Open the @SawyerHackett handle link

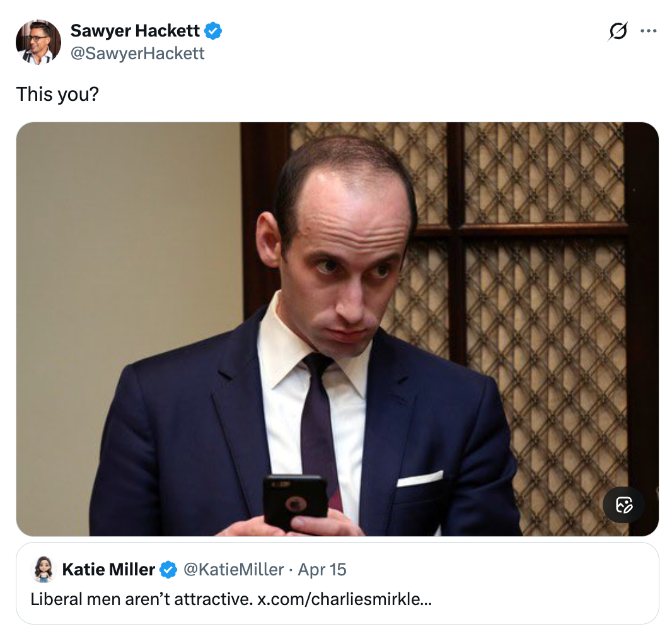pos(137,53)
